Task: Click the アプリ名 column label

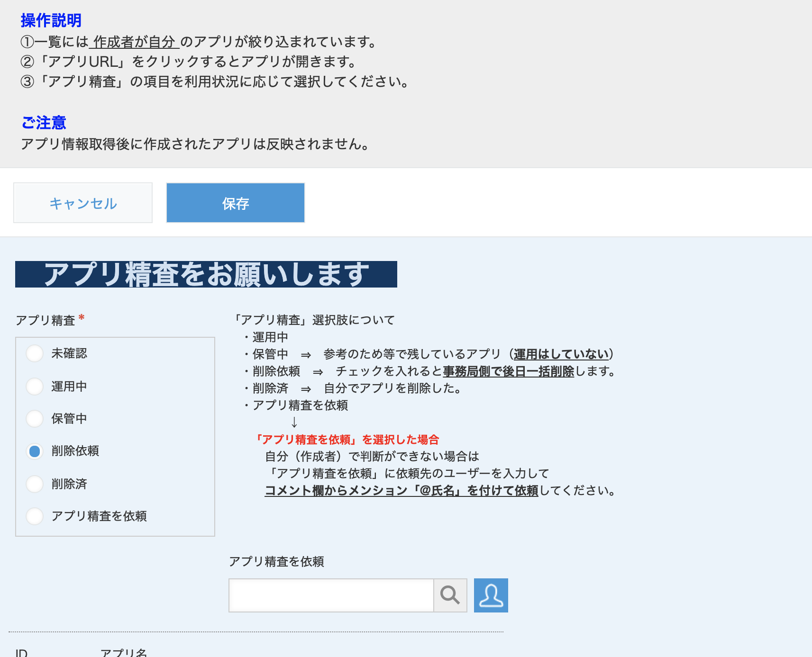Action: click(124, 653)
